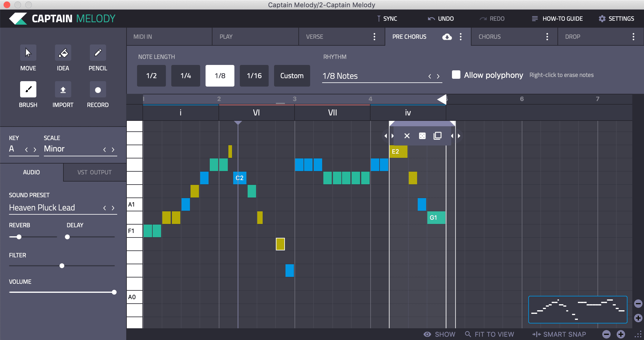Screen dimensions: 644x340
Task: Open the Drop tab options menu
Action: [x=633, y=37]
